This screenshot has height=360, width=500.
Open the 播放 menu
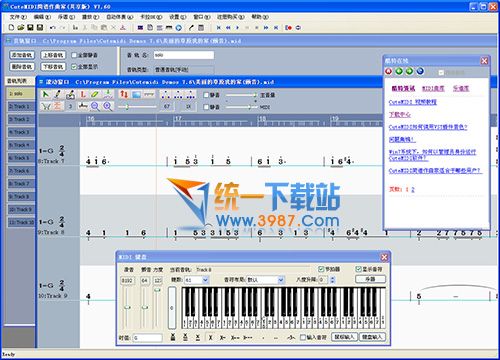tap(90, 17)
